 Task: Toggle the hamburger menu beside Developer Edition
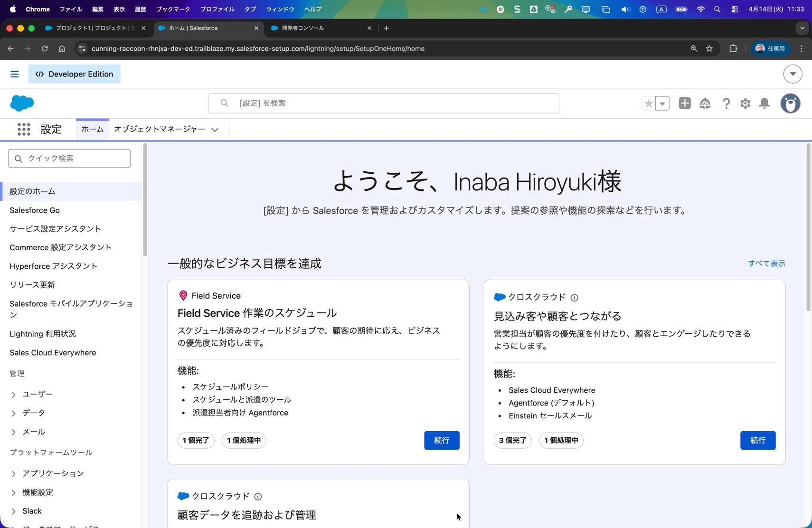(x=15, y=74)
